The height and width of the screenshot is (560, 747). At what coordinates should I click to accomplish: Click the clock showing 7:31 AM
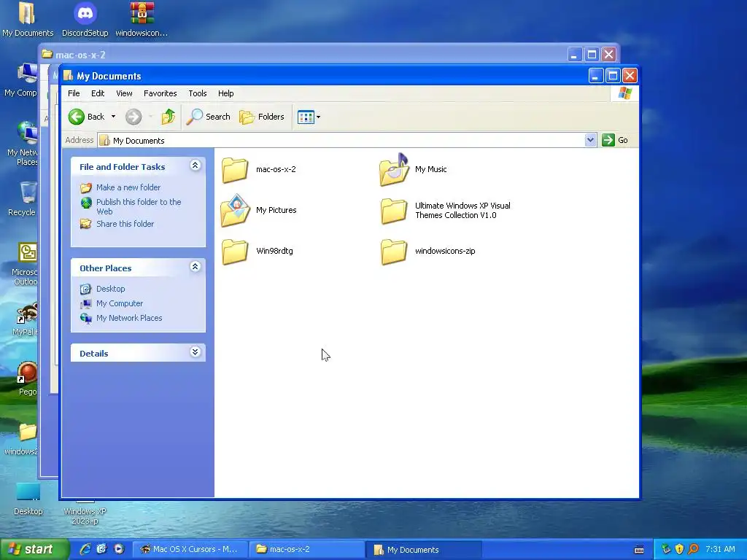point(720,549)
